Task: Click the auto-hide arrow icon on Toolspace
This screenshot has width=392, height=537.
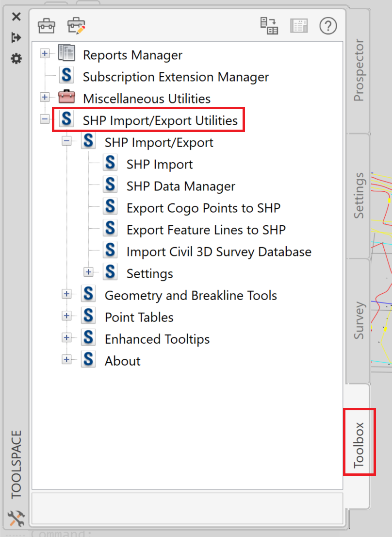Action: tap(16, 37)
